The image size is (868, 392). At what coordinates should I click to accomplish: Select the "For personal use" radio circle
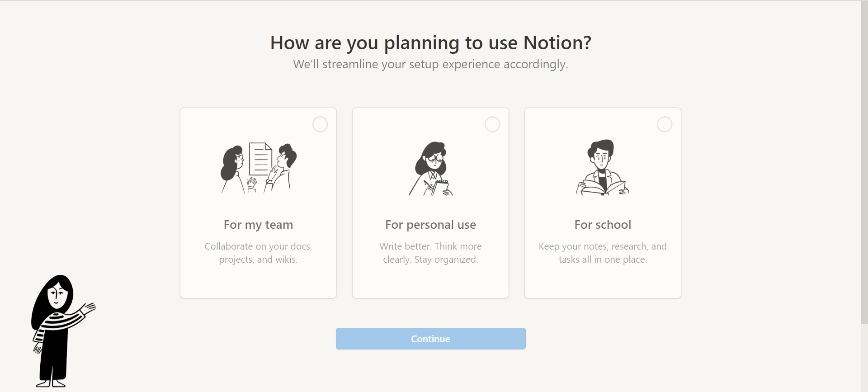pos(492,124)
